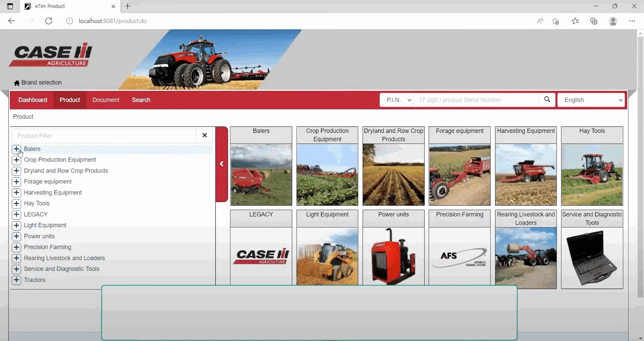Image resolution: width=644 pixels, height=341 pixels.
Task: Refresh the page in browser
Action: coord(49,21)
